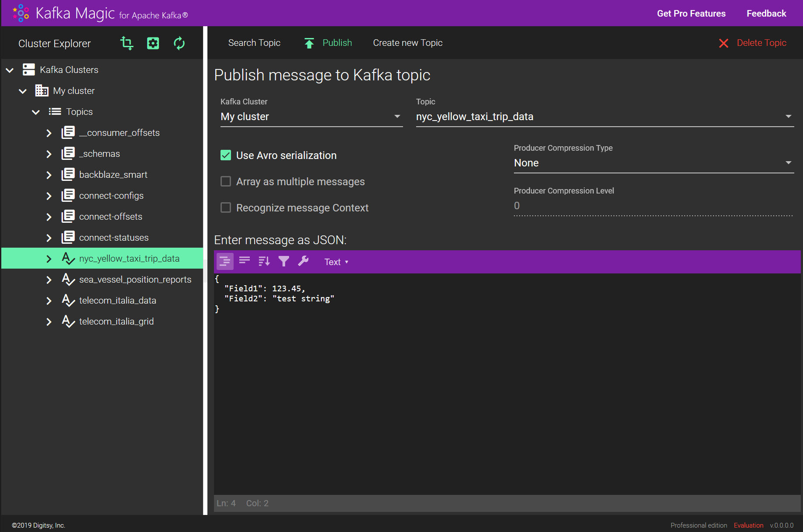Click the connect-configs topic icon
This screenshot has height=532, width=803.
(x=68, y=195)
